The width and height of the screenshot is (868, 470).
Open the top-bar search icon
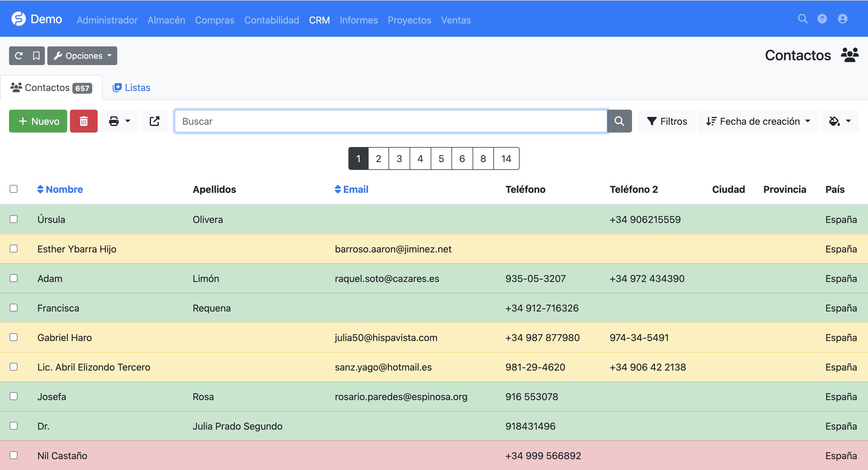[x=803, y=19]
